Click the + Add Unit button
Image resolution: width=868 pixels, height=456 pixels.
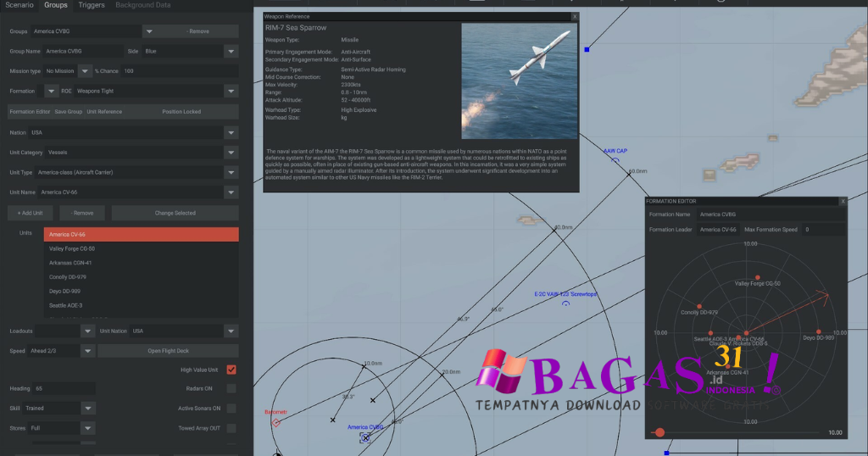[30, 213]
